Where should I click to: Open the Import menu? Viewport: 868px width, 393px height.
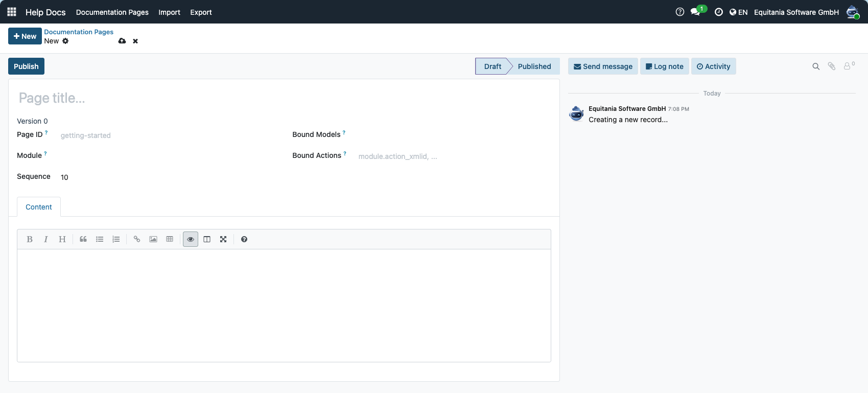coord(169,12)
